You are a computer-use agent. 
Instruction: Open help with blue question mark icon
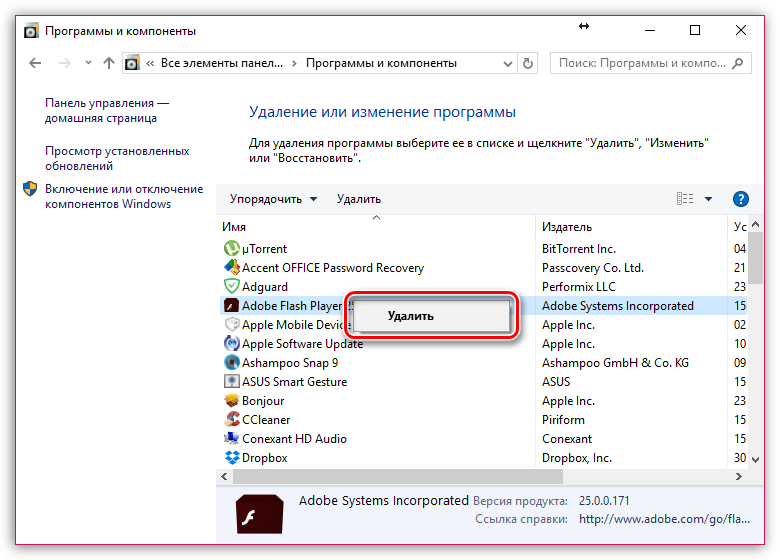coord(741,199)
